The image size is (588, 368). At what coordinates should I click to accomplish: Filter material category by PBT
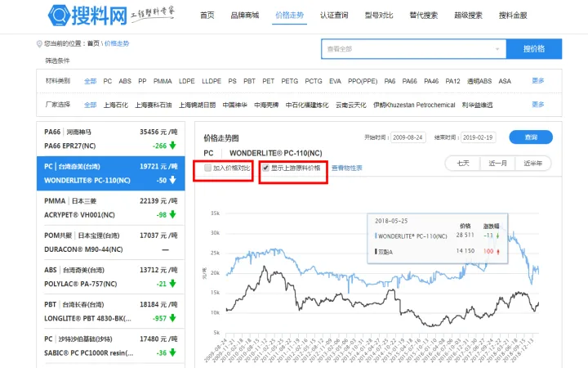249,81
